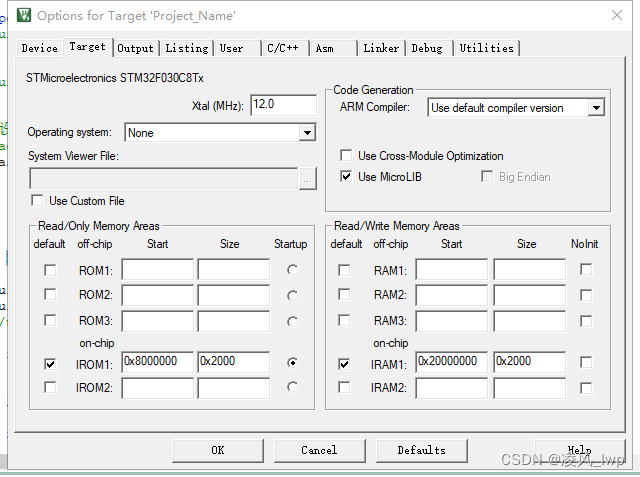This screenshot has width=640, height=477.
Task: Check the RAM3 default checkbox
Action: [344, 320]
